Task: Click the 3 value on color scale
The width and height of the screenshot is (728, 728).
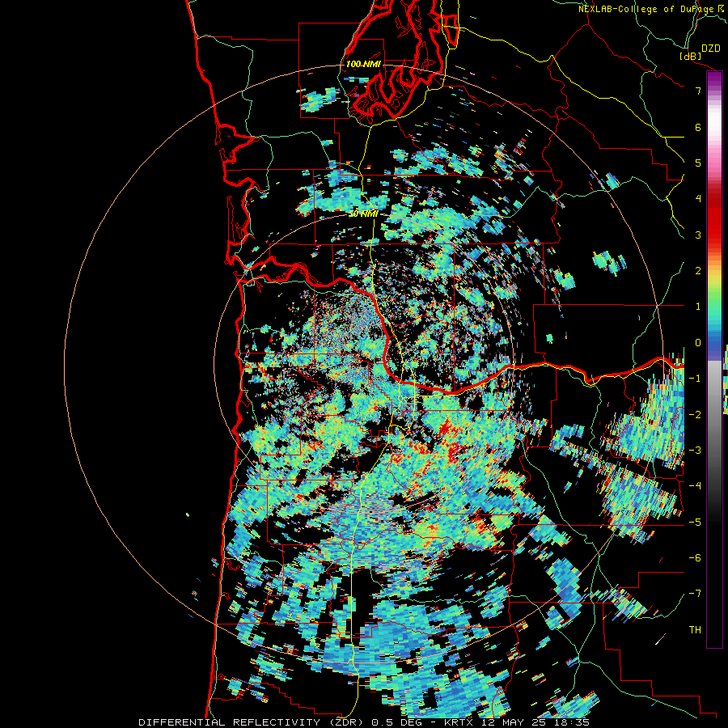Action: pyautogui.click(x=698, y=235)
